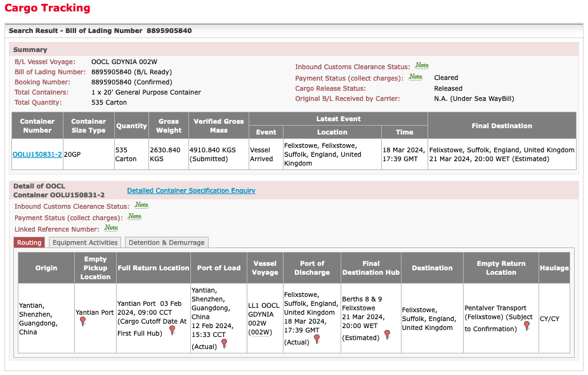Select the Routing tab
Screen dimensions: 588x375
29,242
